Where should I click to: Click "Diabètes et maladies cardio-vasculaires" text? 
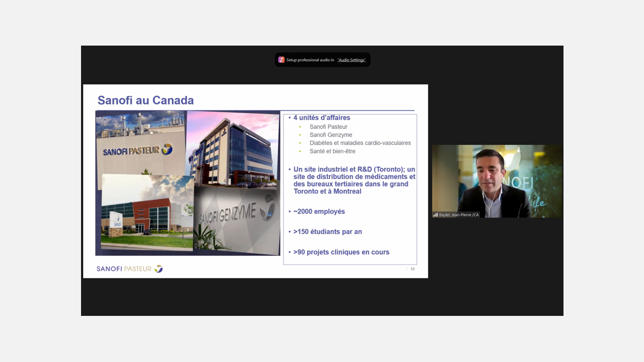360,143
